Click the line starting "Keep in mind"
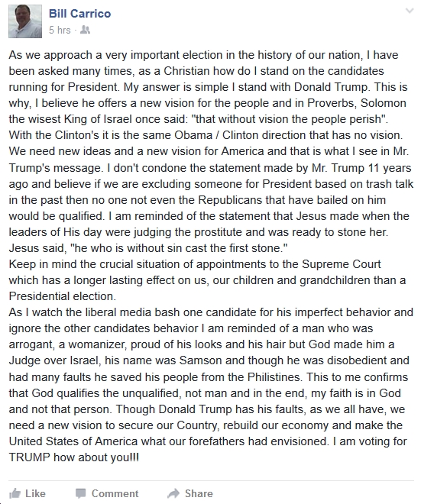 pyautogui.click(x=195, y=264)
